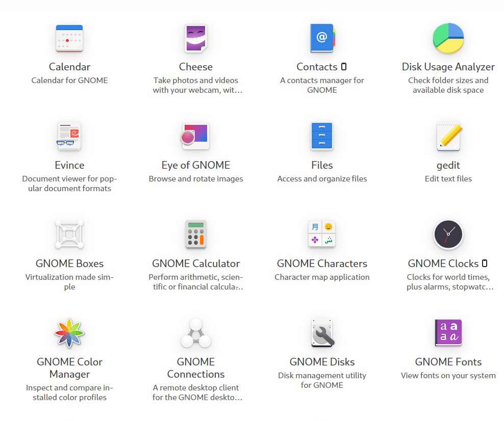Screen dimensions: 504x421
Task: Click the GNOME Calculator icon
Action: pos(196,234)
